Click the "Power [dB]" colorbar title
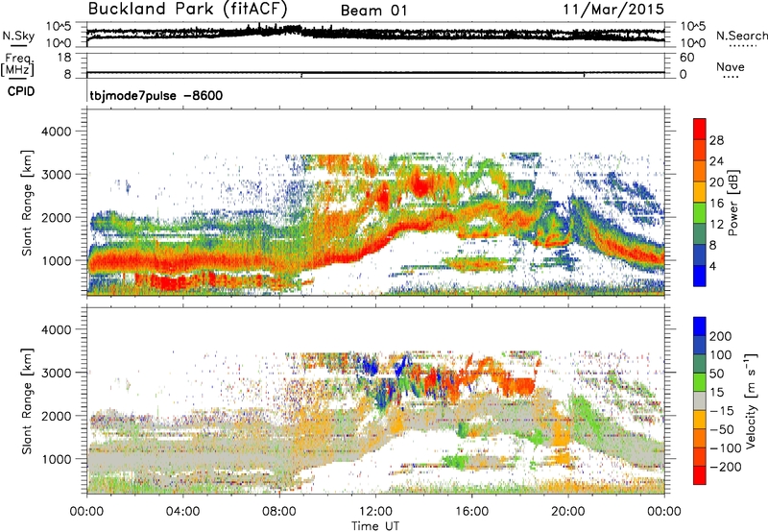This screenshot has height=532, width=768. point(732,203)
